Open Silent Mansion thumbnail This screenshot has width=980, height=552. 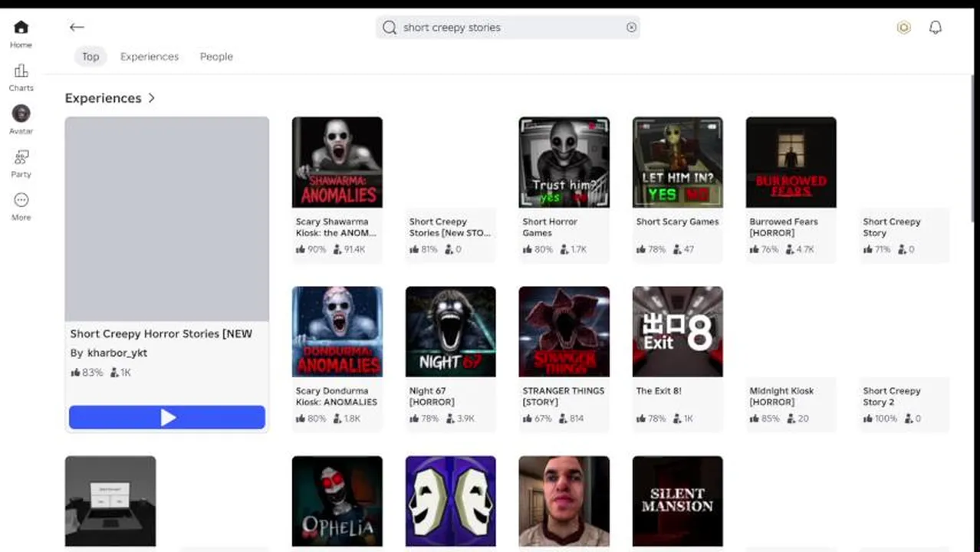click(678, 501)
